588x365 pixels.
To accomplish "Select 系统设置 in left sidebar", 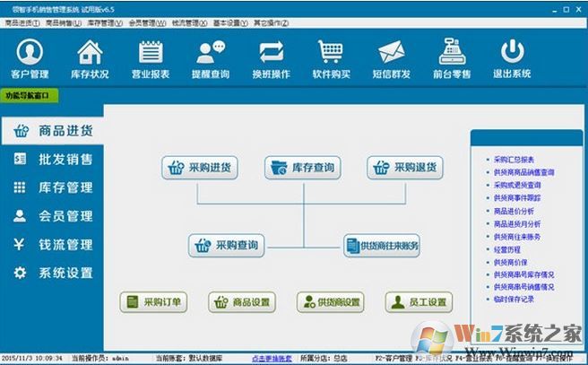I will [x=53, y=273].
